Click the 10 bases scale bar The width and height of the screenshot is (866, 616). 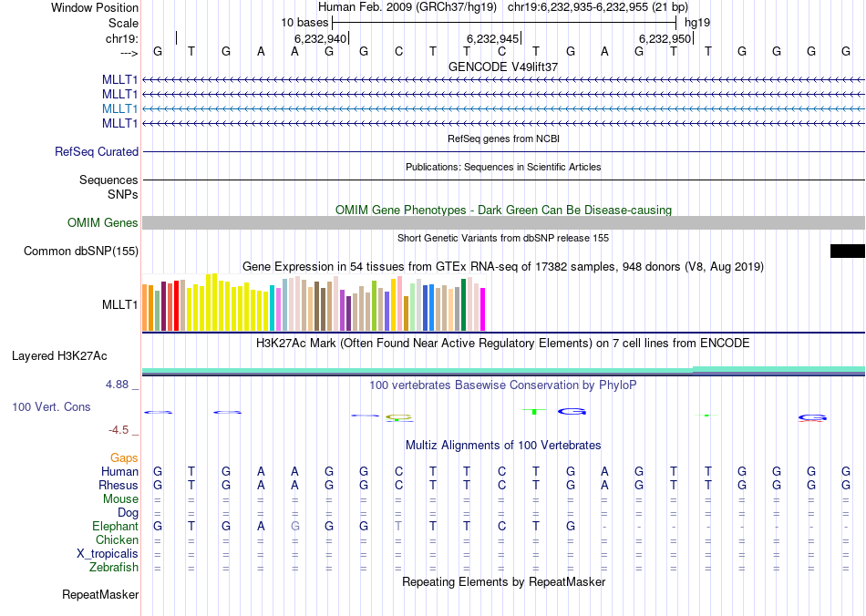coord(504,21)
